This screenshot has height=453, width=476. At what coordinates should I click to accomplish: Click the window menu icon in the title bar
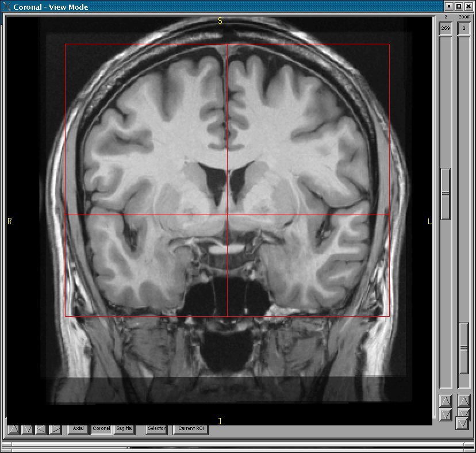click(x=7, y=6)
